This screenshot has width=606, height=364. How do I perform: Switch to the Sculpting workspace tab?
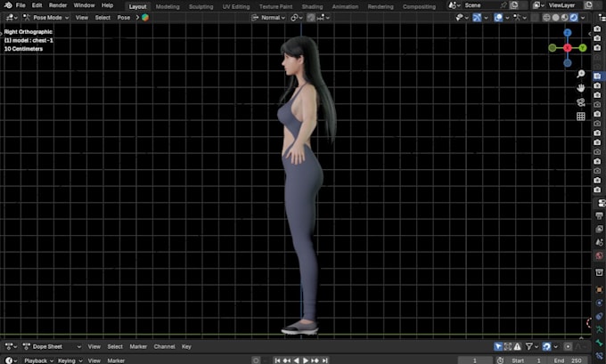pos(201,6)
